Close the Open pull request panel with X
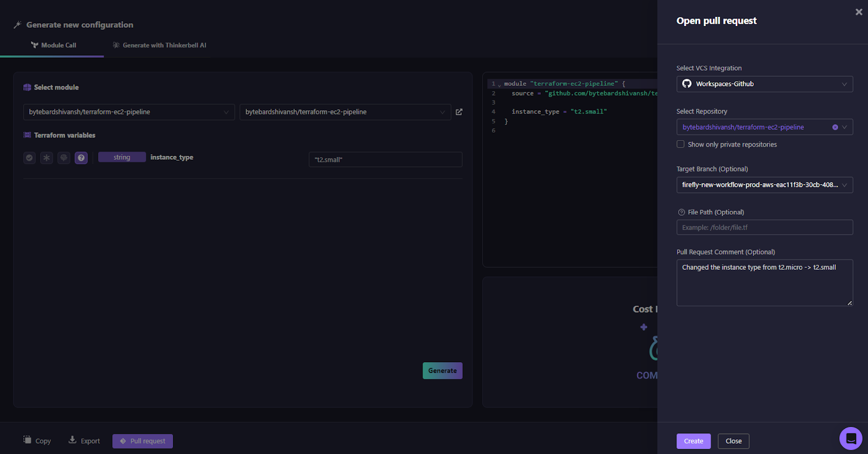Image resolution: width=868 pixels, height=454 pixels. click(x=859, y=12)
